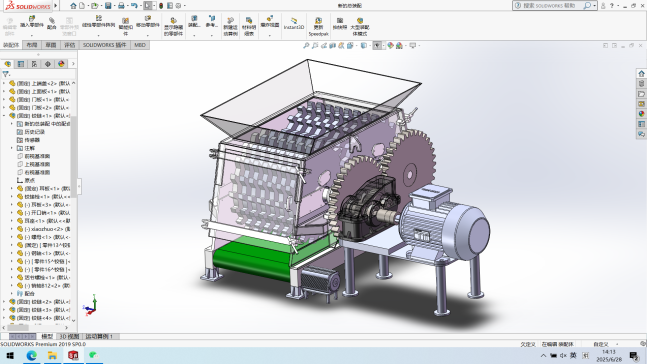Click the 配合 (Mate) paperclip tool
This screenshot has height=364, width=647.
click(52, 24)
